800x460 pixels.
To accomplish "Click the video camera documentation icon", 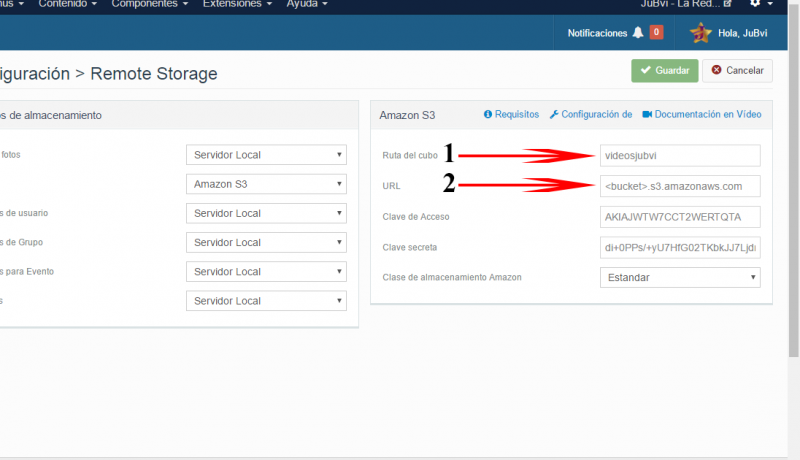I will [647, 114].
